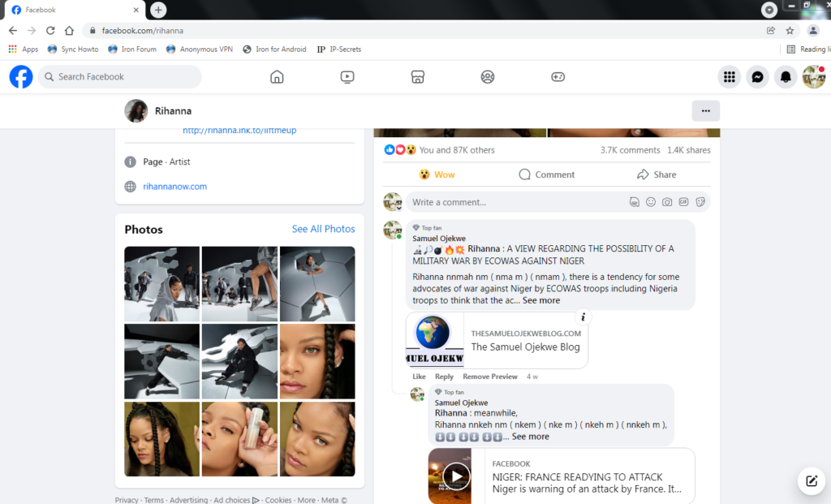
Task: Open Reading list in bookmarks bar
Action: click(x=808, y=50)
